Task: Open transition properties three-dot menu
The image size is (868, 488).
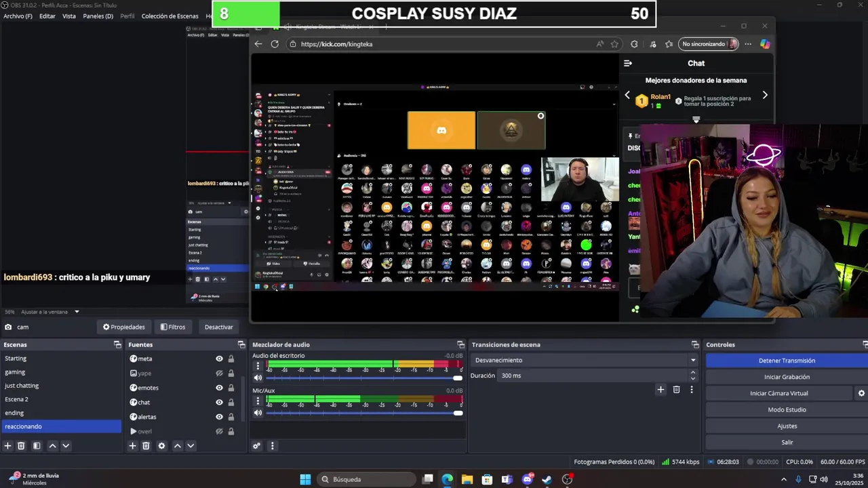Action: coord(692,390)
